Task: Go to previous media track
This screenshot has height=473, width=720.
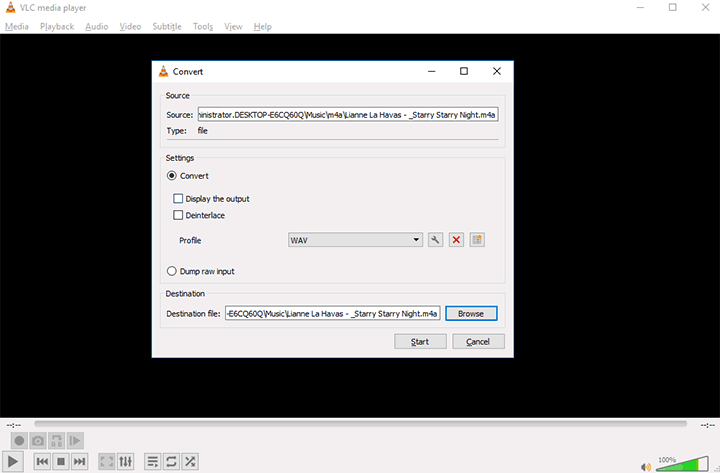Action: point(42,462)
